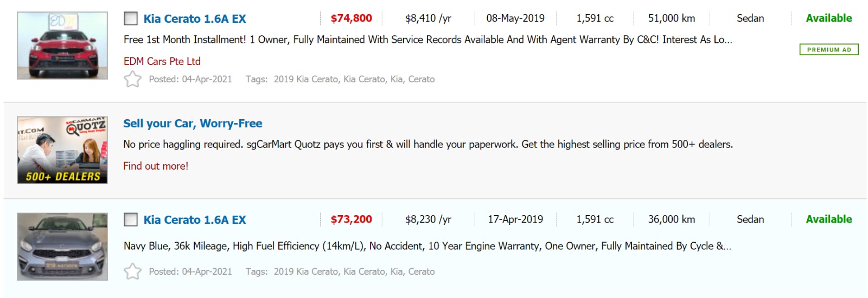
Task: Click the 'Find out more!' link
Action: pyautogui.click(x=156, y=166)
